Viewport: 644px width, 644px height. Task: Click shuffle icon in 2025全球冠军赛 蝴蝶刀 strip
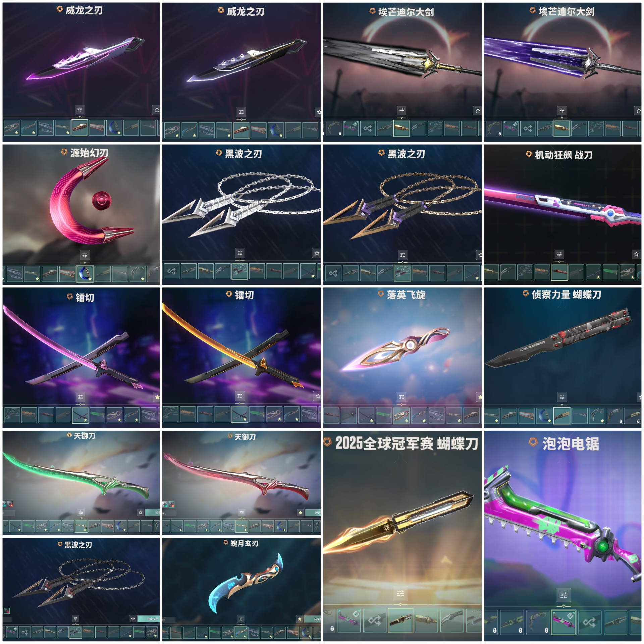tap(374, 620)
